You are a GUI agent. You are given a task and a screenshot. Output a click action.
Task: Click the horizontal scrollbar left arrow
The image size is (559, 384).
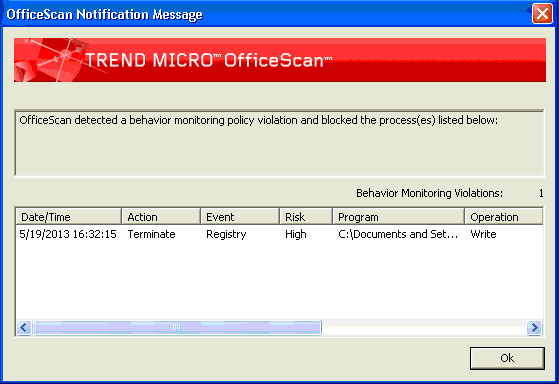point(24,327)
